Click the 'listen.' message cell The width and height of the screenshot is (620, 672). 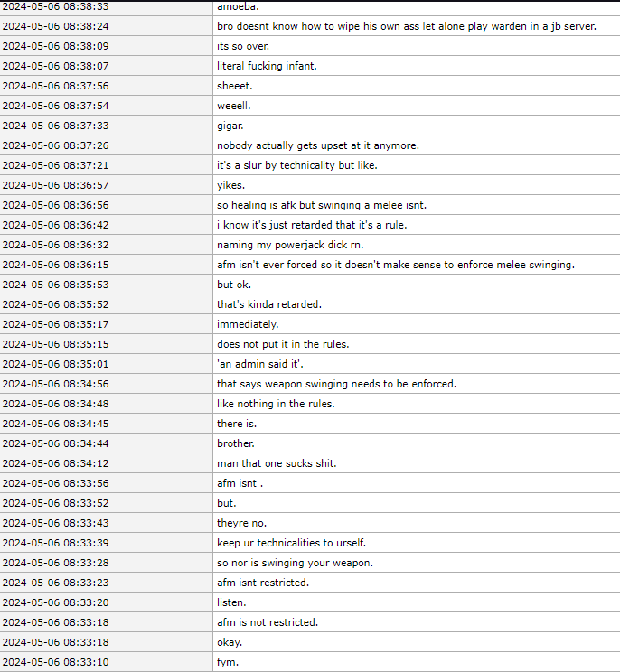click(231, 602)
